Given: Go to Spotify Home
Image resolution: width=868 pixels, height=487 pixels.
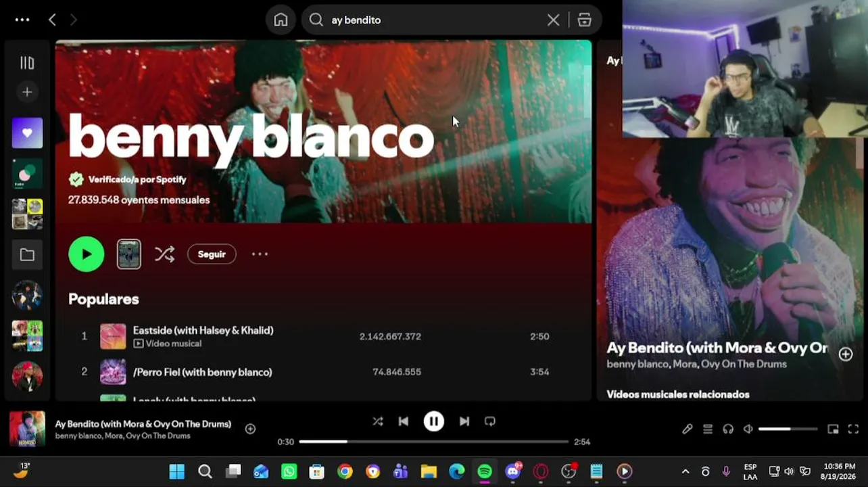Looking at the screenshot, I should pyautogui.click(x=281, y=20).
